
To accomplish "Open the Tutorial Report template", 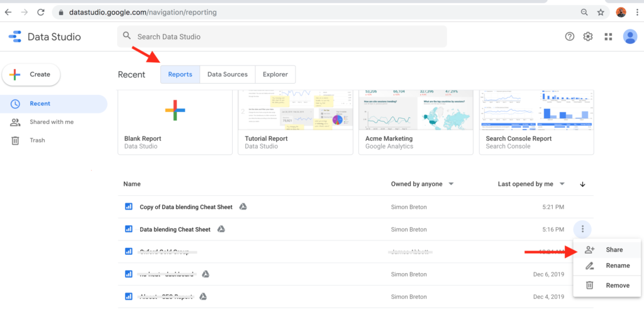I will [x=296, y=123].
